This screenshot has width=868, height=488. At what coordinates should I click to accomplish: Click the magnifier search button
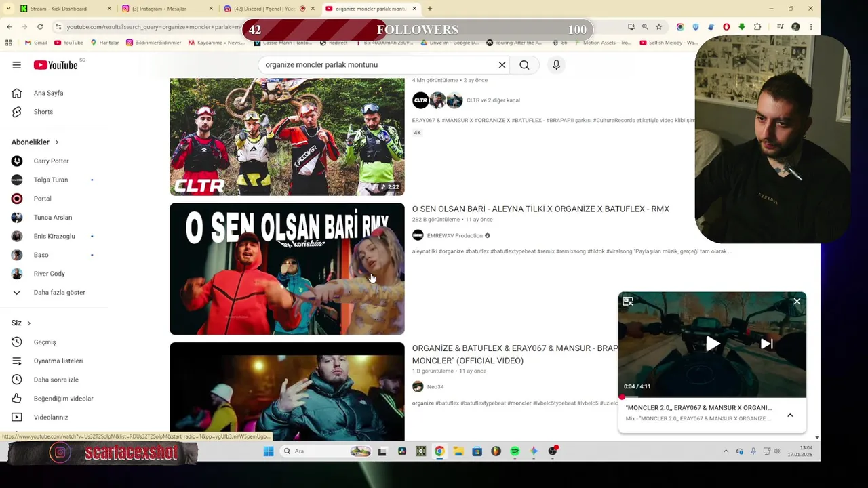524,65
